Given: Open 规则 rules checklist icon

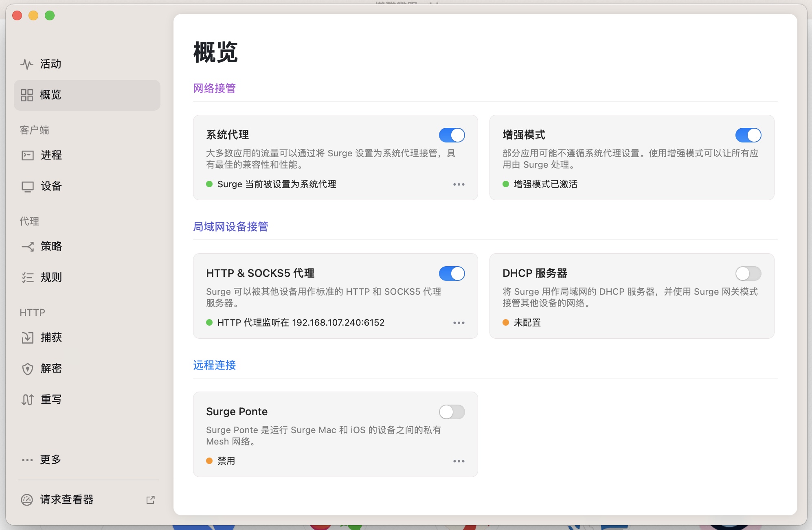Looking at the screenshot, I should [27, 277].
